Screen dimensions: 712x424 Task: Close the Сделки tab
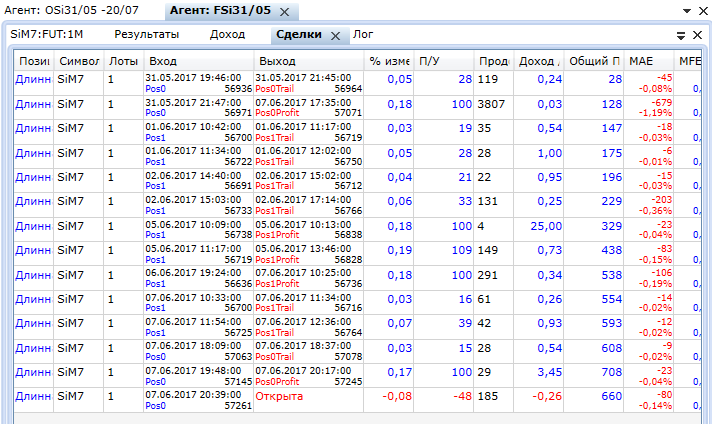coord(336,36)
